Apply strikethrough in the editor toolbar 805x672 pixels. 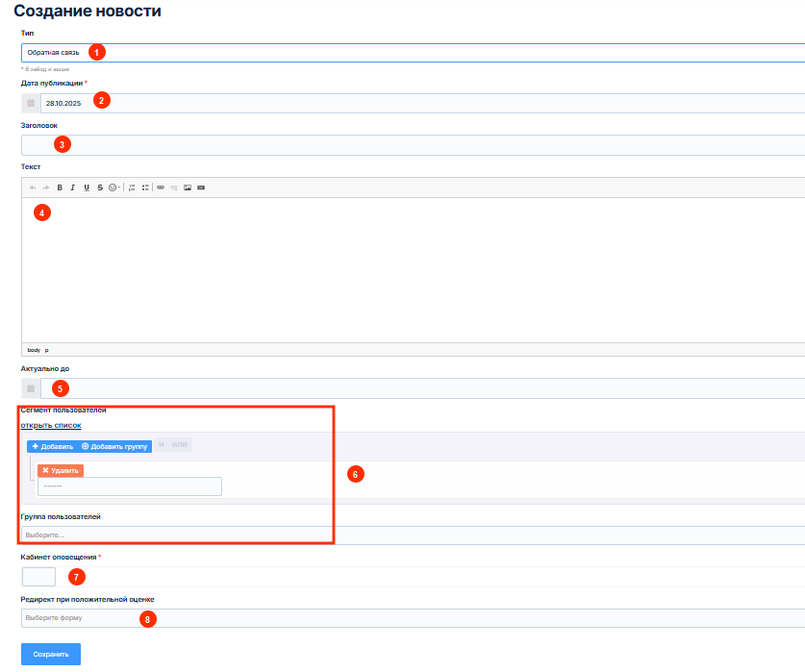tap(100, 187)
